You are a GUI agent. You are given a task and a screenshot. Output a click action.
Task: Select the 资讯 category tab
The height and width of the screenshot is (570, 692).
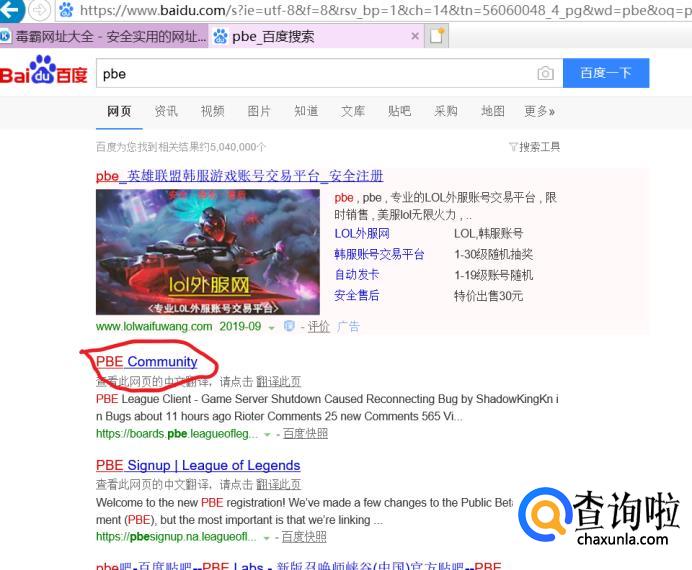coord(166,111)
